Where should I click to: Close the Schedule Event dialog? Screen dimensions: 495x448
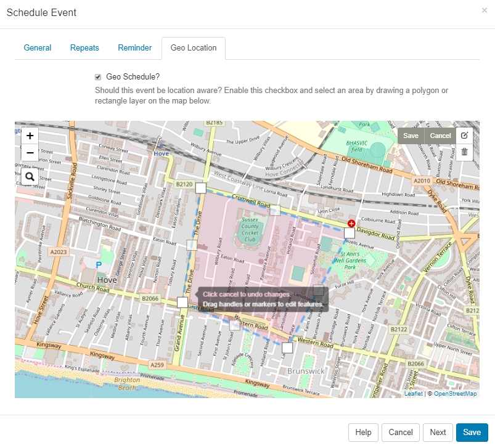[485, 10]
